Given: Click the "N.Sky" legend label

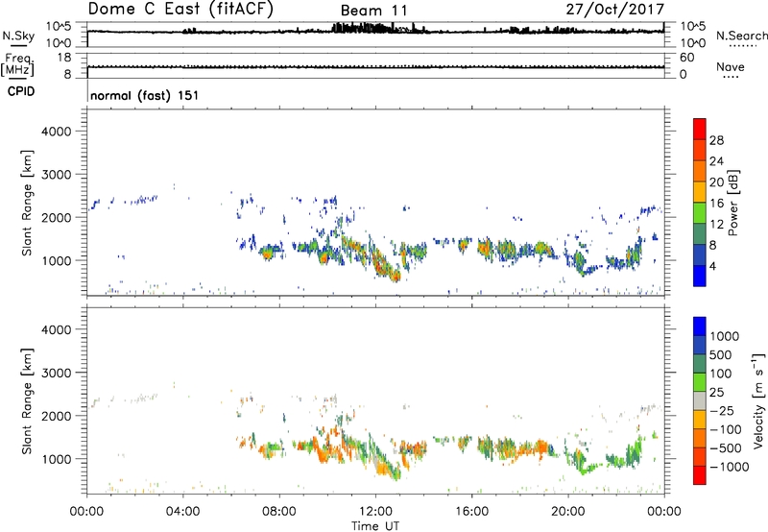Looking at the screenshot, I should click(x=18, y=36).
